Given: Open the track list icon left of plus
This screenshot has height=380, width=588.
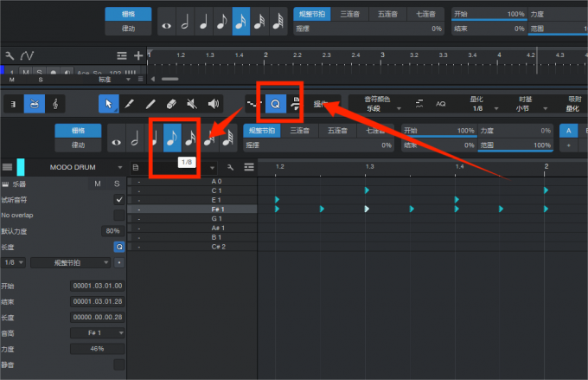Looking at the screenshot, I should [x=122, y=55].
